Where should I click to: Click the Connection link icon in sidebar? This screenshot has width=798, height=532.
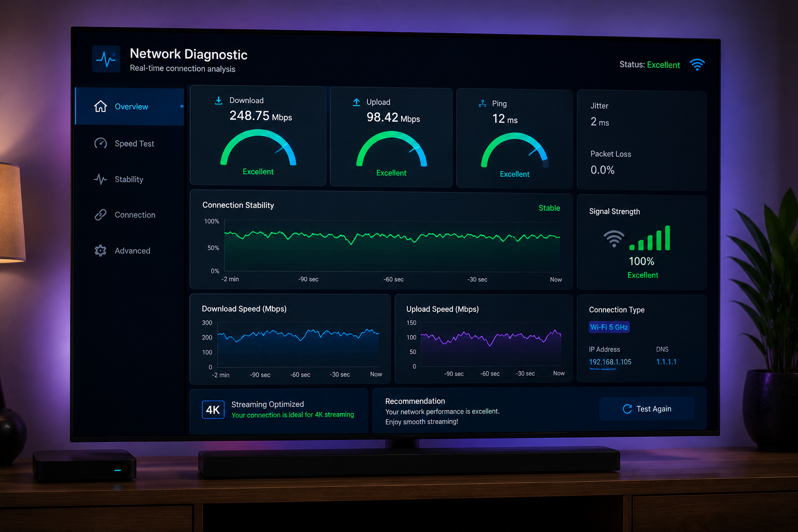coord(101,215)
